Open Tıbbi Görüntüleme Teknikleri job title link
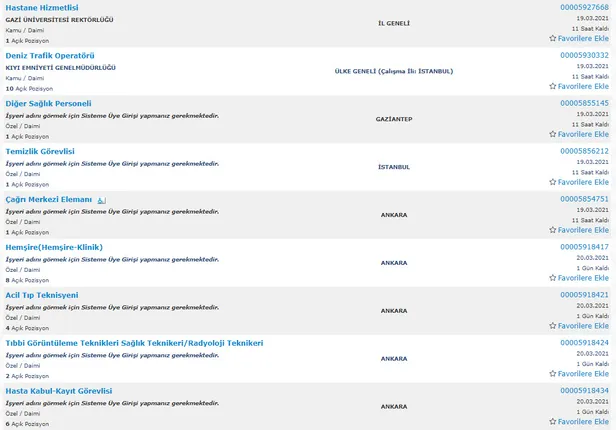This screenshot has height=430, width=616. [134, 343]
